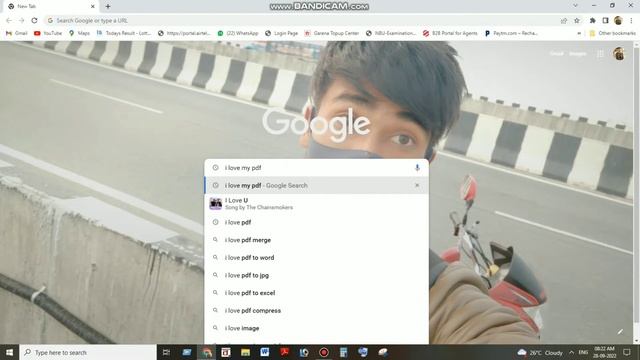The height and width of the screenshot is (360, 640).
Task: Pick the 'i love pdf merge' suggestion
Action: click(x=317, y=240)
